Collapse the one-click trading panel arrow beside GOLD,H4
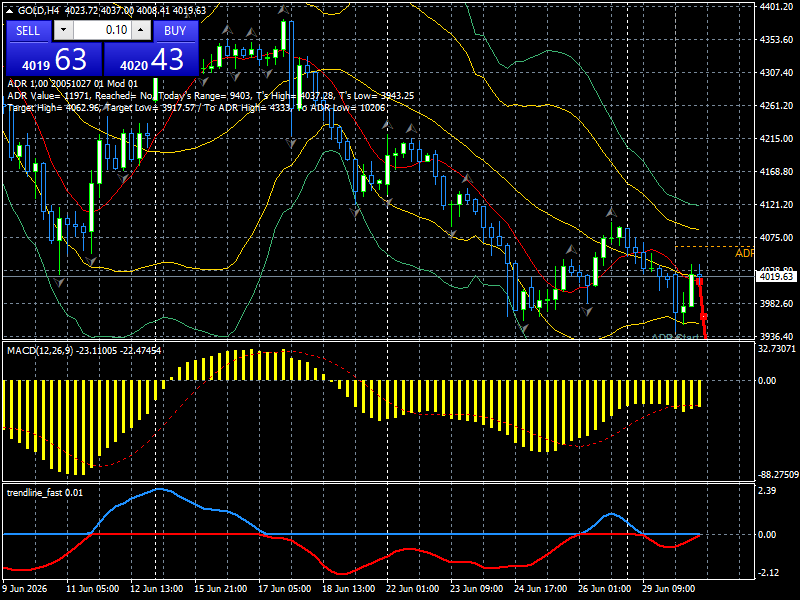800x600 pixels. (x=10, y=11)
